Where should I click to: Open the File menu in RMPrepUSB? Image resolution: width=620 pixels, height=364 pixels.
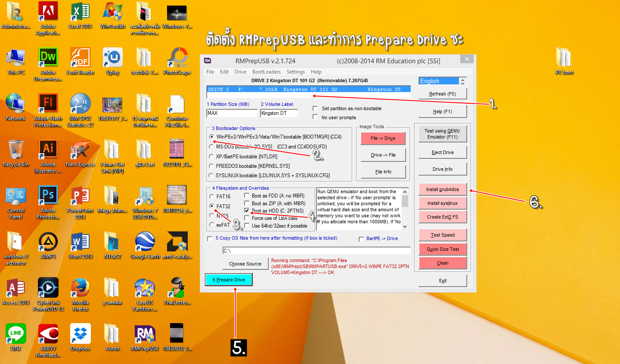pos(210,72)
